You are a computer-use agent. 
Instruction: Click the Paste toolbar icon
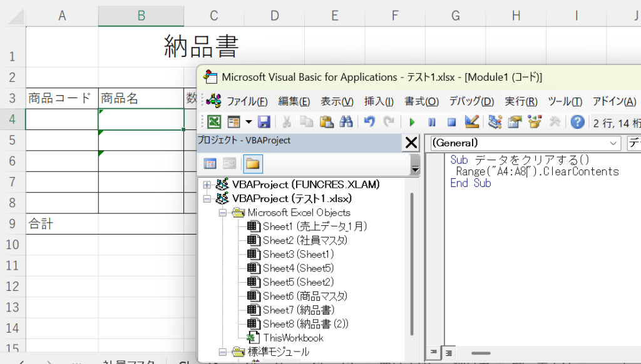pyautogui.click(x=325, y=123)
